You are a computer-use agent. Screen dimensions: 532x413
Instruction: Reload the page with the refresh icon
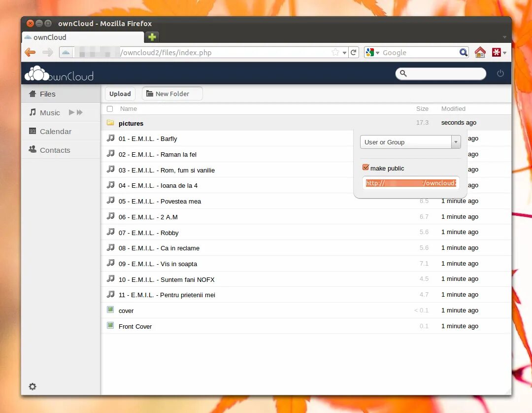[x=354, y=52]
